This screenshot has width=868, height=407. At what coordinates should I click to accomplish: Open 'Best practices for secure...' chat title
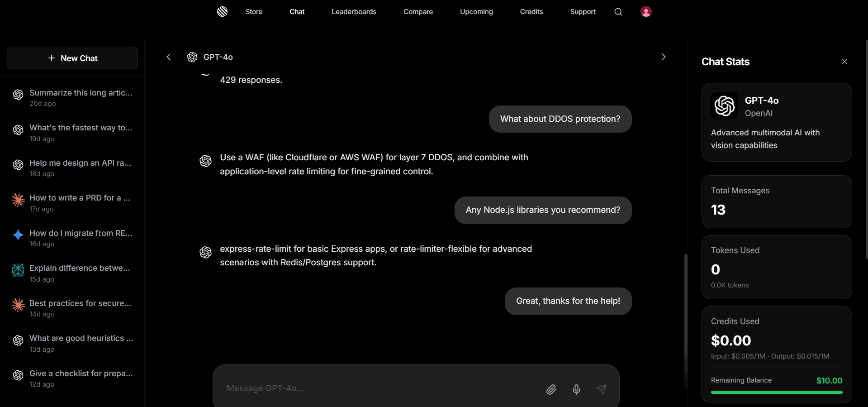tap(81, 303)
